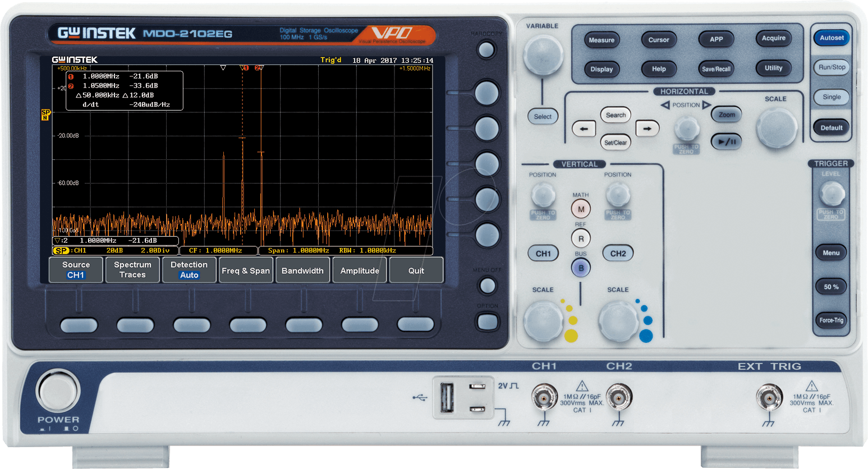868x469 pixels.
Task: Toggle channel CH1 on or off
Action: (x=543, y=254)
